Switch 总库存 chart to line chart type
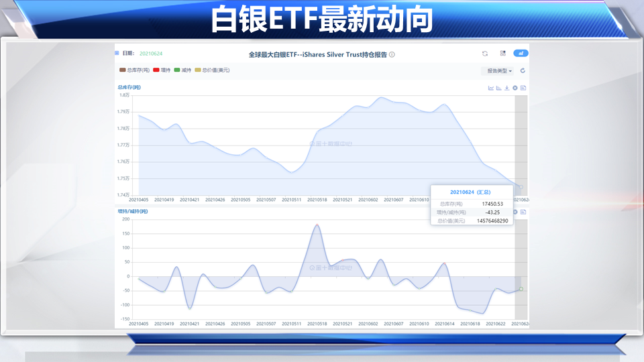The height and width of the screenshot is (362, 644). click(491, 88)
